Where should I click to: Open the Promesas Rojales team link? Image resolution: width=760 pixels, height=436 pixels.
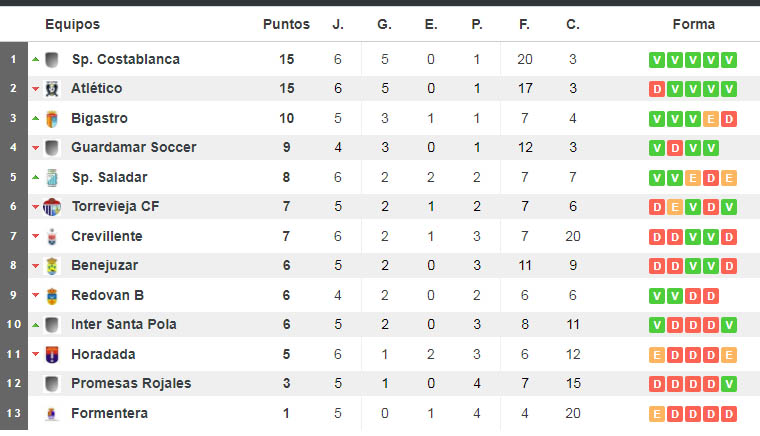click(x=131, y=383)
